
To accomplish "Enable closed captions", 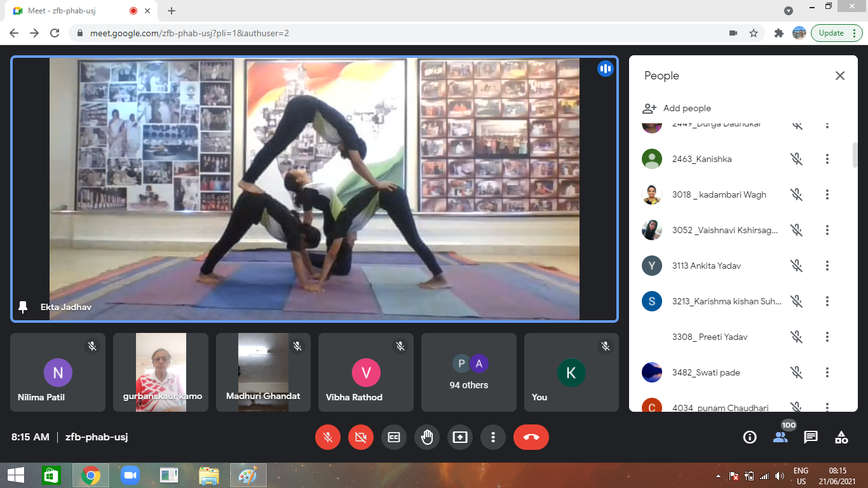I will tap(394, 437).
